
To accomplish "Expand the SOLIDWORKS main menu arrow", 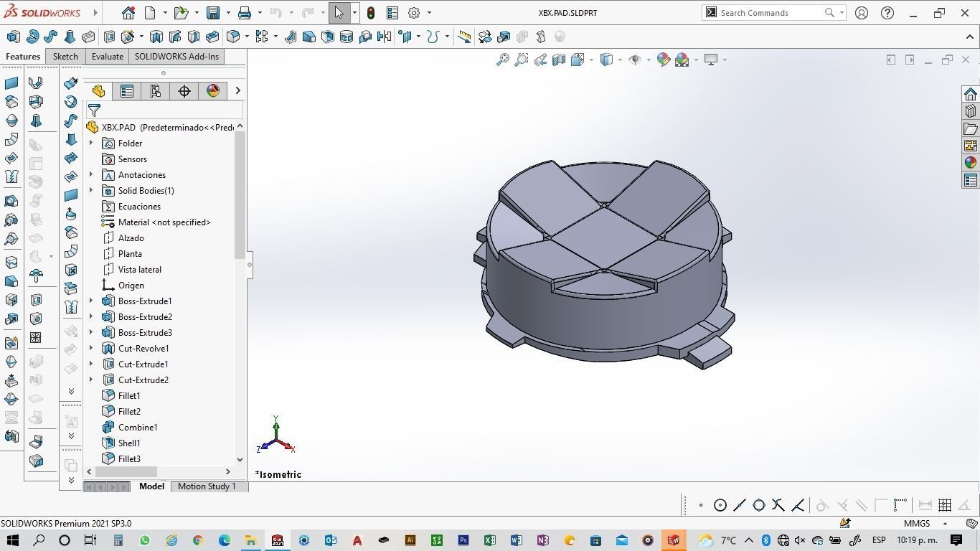I will pyautogui.click(x=95, y=13).
